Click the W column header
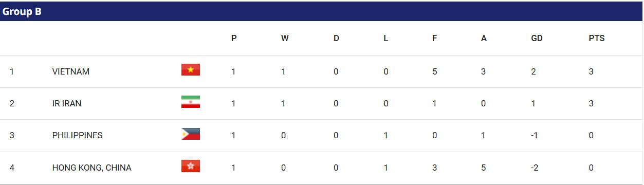Viewport: 644px width, 185px height. (285, 38)
